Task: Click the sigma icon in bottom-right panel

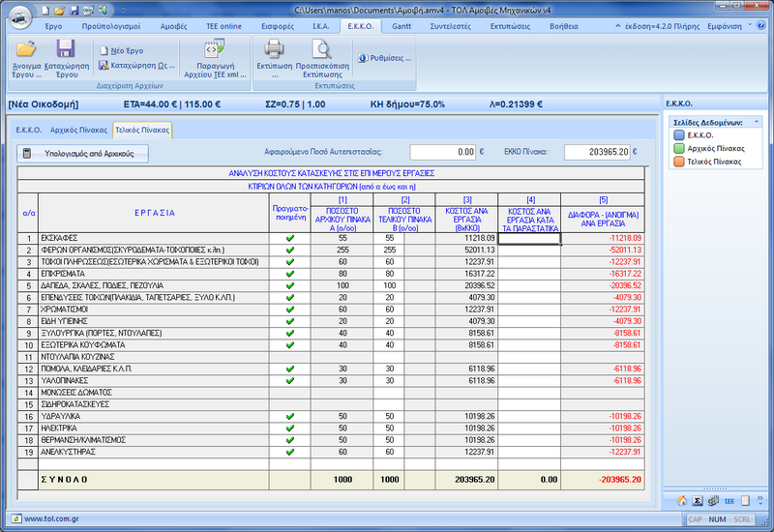Action: [x=697, y=501]
